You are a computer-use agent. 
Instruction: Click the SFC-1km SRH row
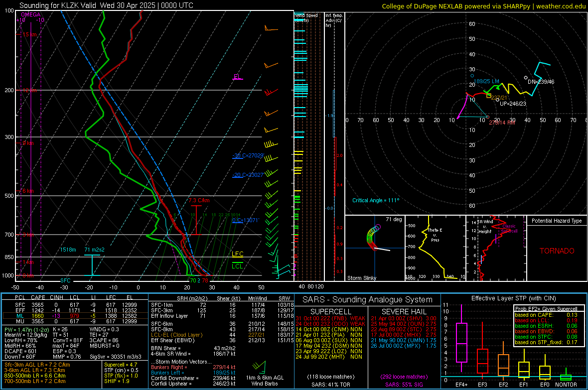point(222,305)
